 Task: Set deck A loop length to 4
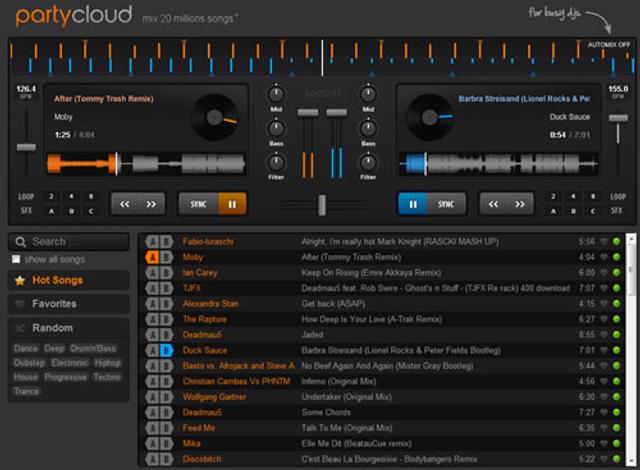pyautogui.click(x=71, y=196)
